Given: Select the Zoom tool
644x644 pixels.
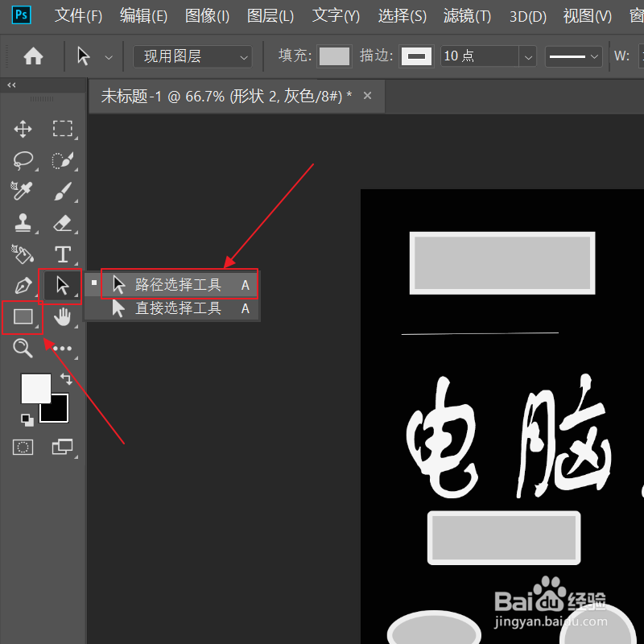Looking at the screenshot, I should pos(23,349).
